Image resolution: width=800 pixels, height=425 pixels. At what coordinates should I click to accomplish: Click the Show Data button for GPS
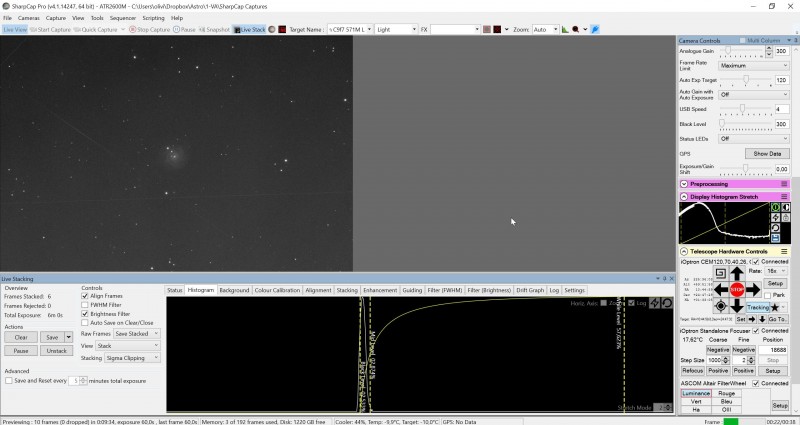(x=767, y=154)
